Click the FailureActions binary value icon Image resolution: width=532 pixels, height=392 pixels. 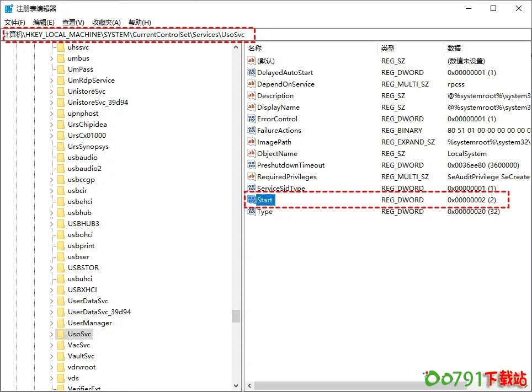tap(252, 131)
